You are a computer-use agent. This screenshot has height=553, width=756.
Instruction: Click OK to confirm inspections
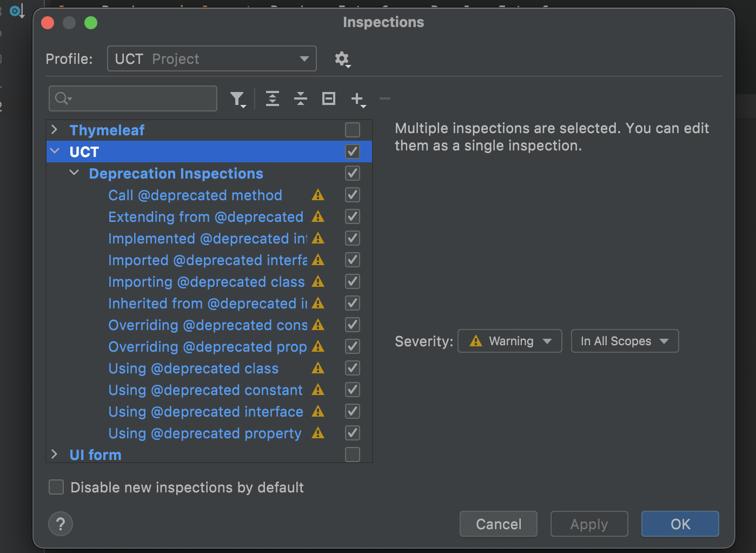point(680,524)
